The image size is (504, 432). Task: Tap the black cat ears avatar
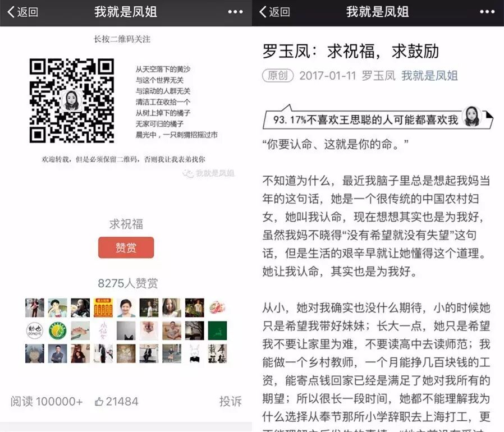click(x=126, y=330)
